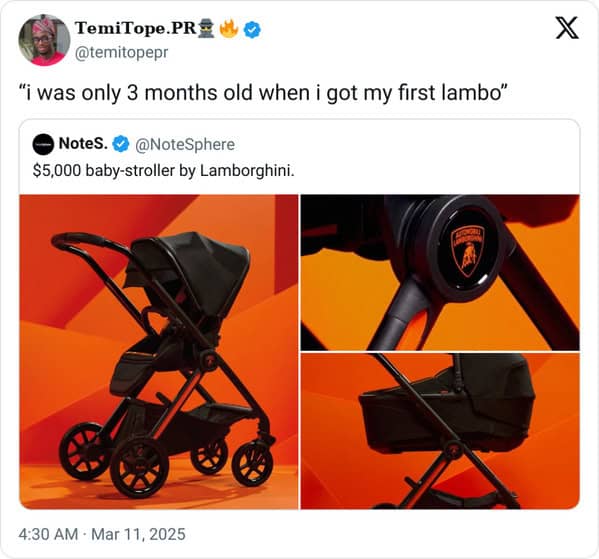Open the bassinet photo at bottom right
This screenshot has width=599, height=559.
(440, 431)
